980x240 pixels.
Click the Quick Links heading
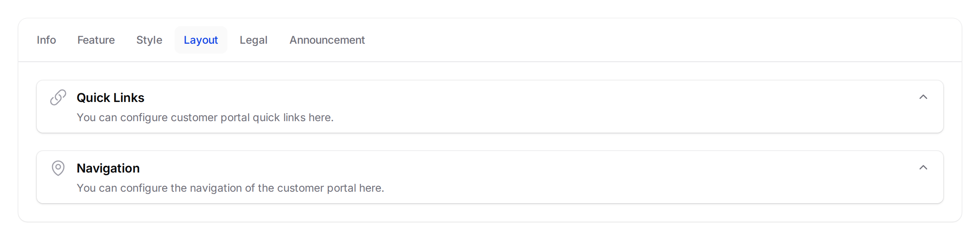point(110,98)
